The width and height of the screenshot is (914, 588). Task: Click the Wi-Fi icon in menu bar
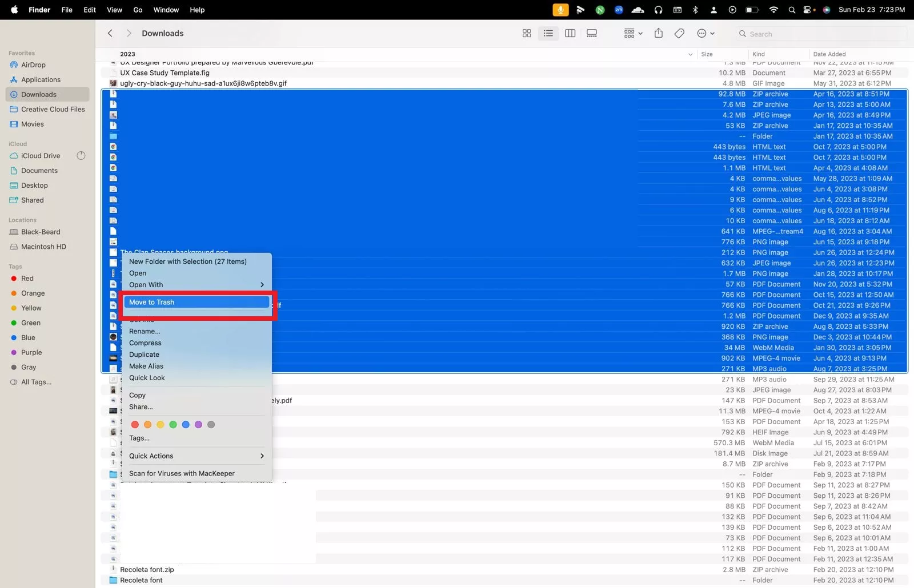[773, 10]
